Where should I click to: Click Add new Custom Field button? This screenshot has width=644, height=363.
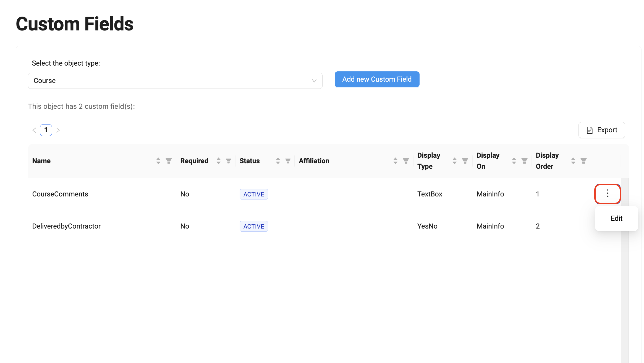377,79
